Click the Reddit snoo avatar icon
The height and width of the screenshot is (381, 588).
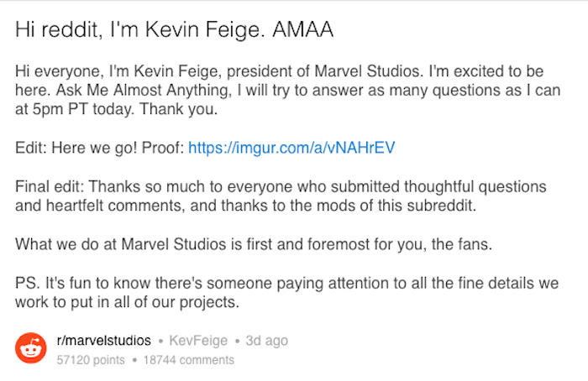[x=32, y=349]
